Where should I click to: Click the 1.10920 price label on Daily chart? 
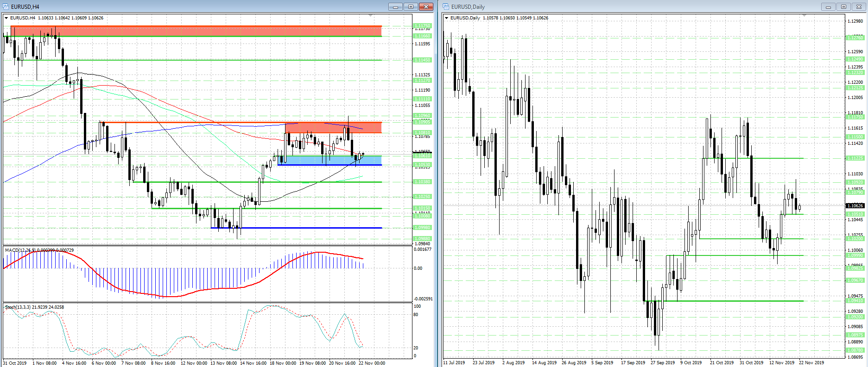[855, 182]
